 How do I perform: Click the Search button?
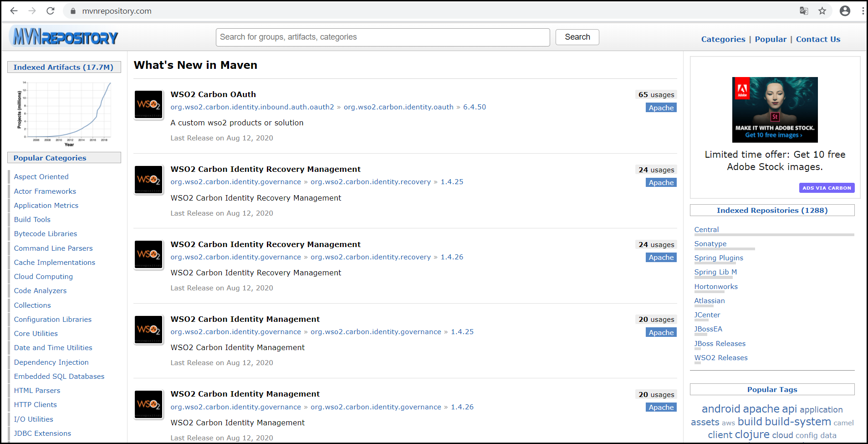click(577, 37)
